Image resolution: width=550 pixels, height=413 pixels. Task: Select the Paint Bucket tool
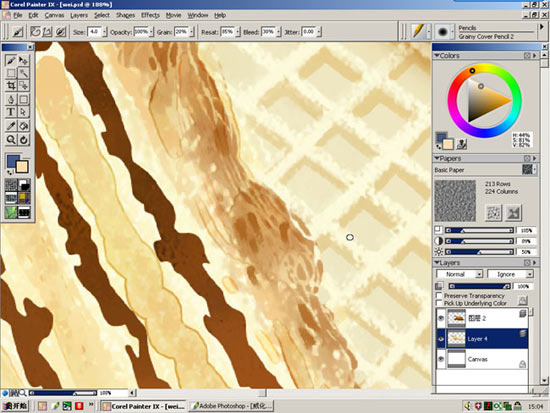click(24, 126)
